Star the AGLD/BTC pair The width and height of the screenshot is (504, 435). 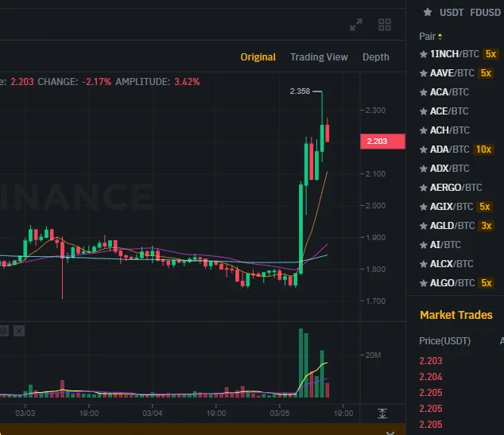(424, 226)
